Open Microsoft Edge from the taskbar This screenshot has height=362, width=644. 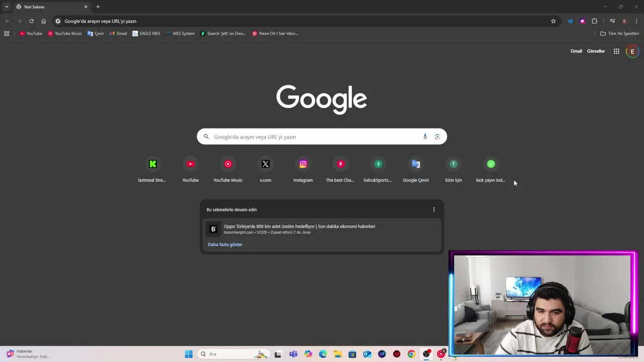tap(323, 354)
